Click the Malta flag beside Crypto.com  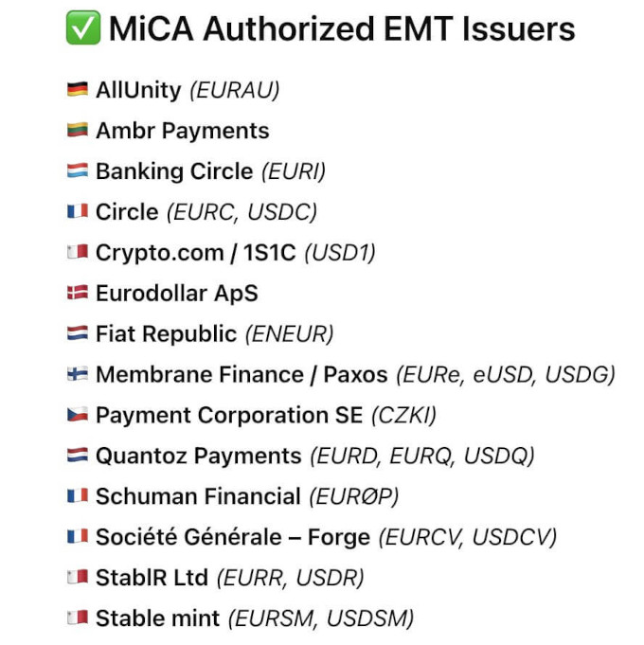[x=78, y=252]
